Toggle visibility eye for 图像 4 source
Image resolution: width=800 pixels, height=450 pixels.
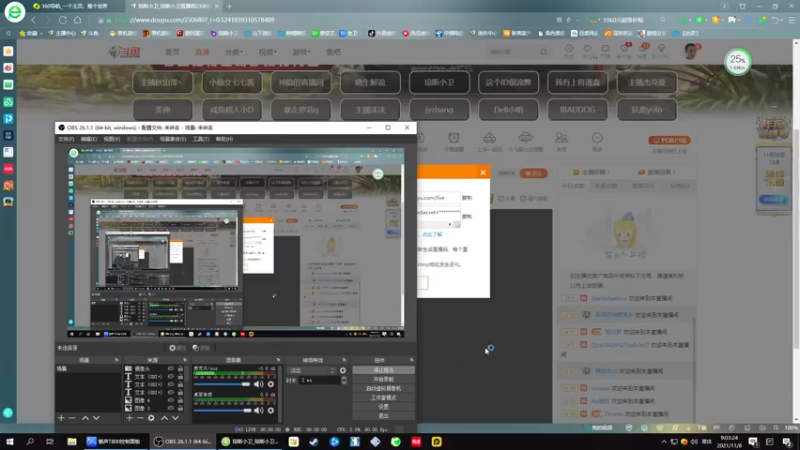pos(171,400)
